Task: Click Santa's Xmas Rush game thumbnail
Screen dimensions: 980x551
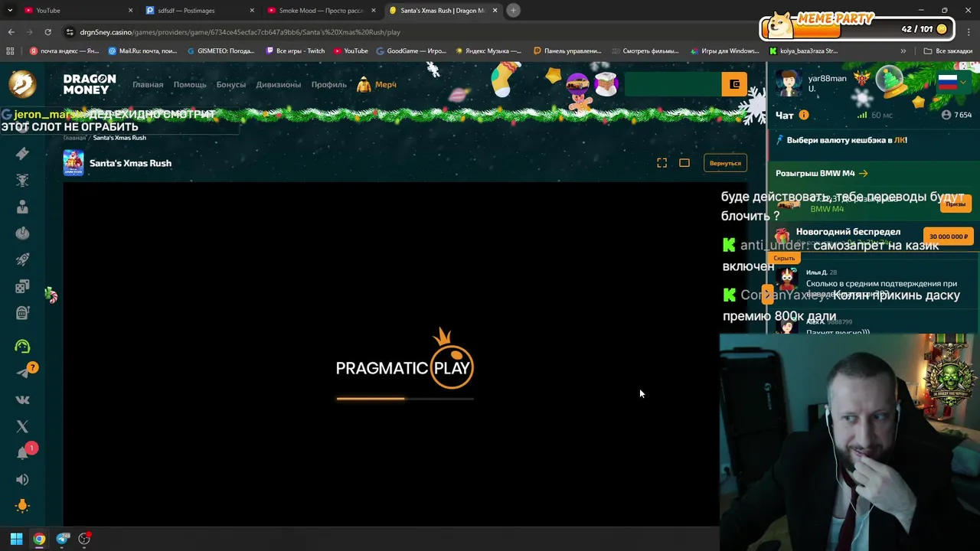Action: tap(73, 163)
